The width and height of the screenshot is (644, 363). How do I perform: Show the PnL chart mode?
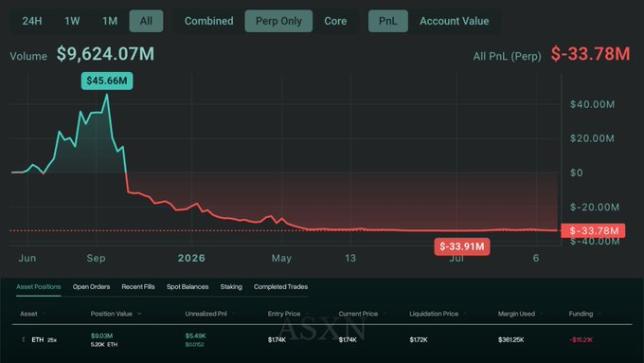pyautogui.click(x=388, y=21)
